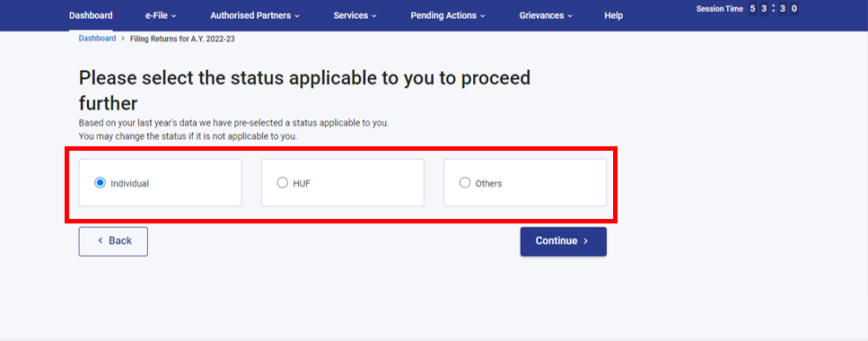
Task: Click the HUF option card
Action: tap(343, 183)
